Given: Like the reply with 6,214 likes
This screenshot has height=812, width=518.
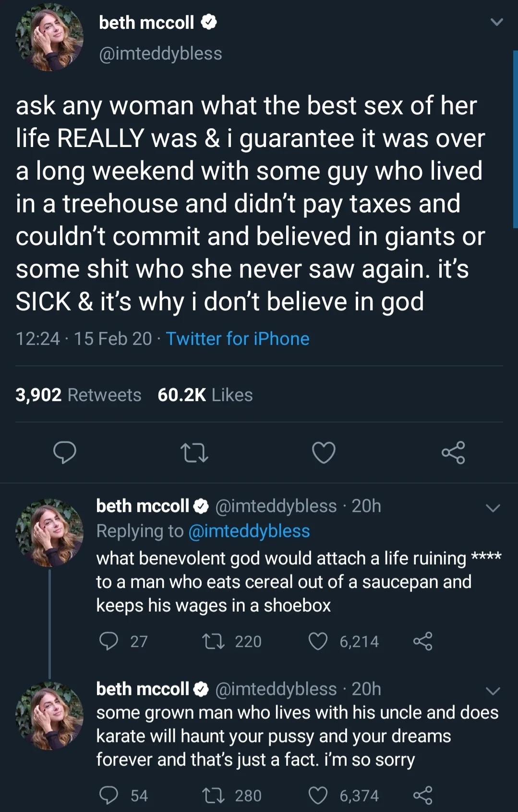Looking at the screenshot, I should click(x=318, y=641).
